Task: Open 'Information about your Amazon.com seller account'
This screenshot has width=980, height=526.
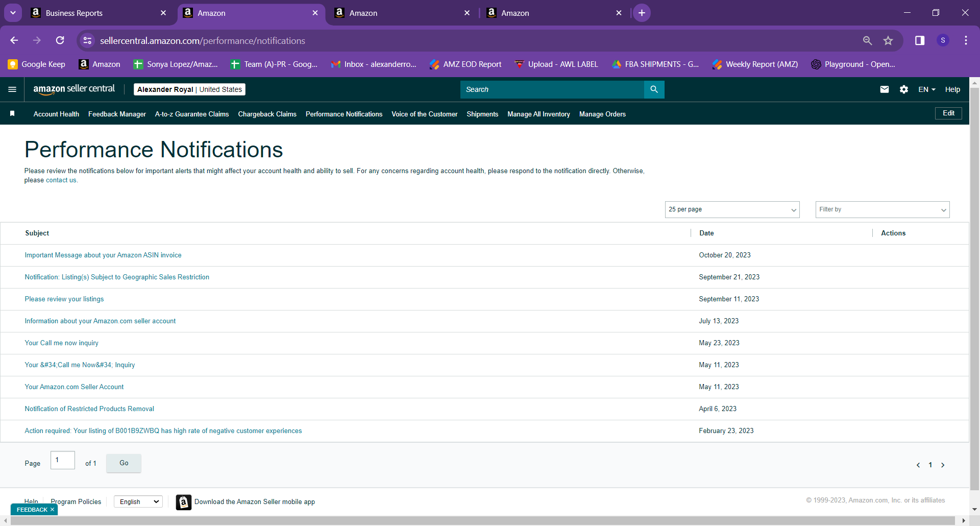Action: coord(100,321)
